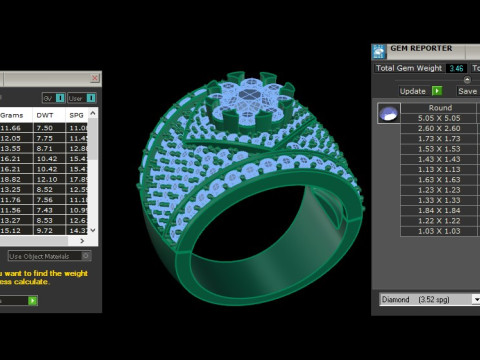Viewport: 480px width, 360px height.
Task: Click the weight table scroll down arrow
Action: [x=93, y=230]
